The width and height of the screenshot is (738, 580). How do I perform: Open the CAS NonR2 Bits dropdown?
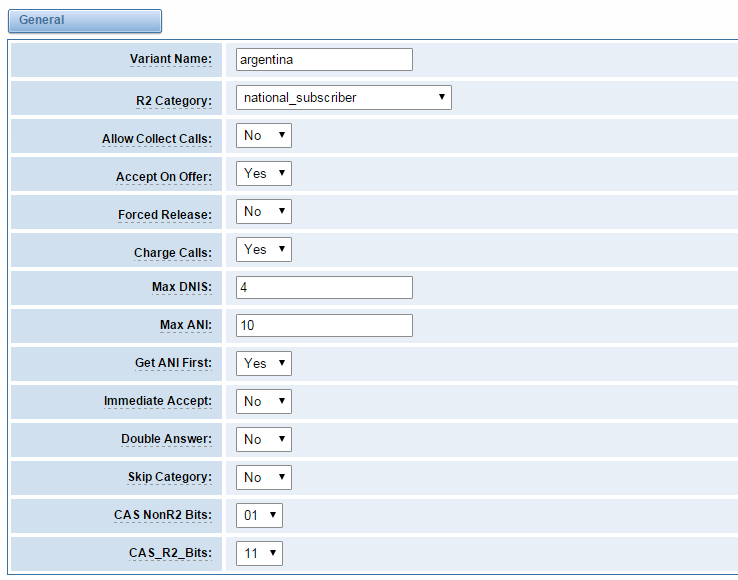259,516
